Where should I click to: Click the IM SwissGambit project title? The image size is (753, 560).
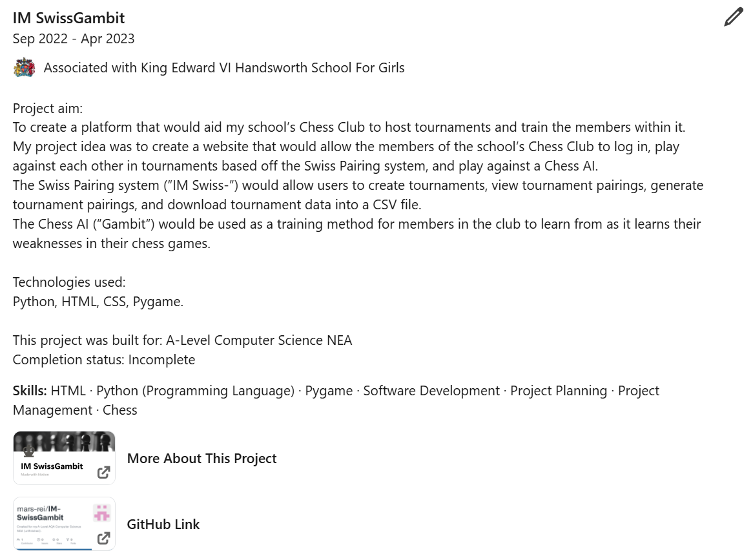[68, 18]
